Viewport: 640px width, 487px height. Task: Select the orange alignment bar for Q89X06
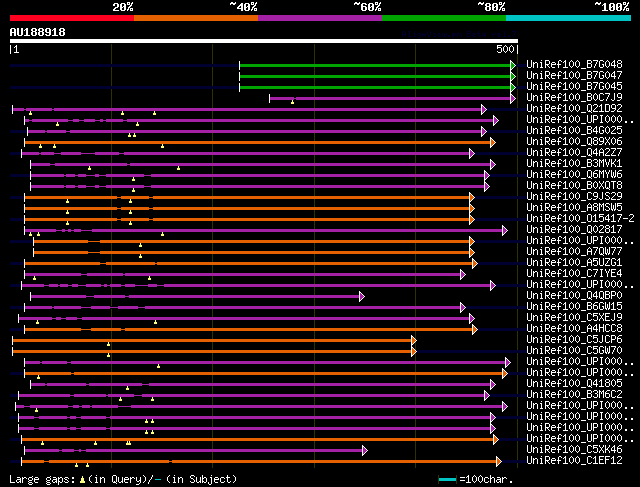(257, 142)
